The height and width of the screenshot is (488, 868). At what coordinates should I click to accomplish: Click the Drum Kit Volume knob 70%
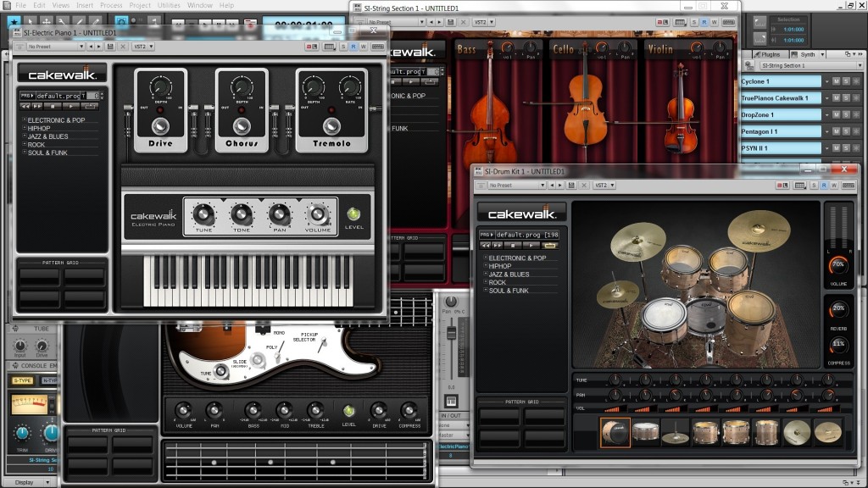click(838, 265)
